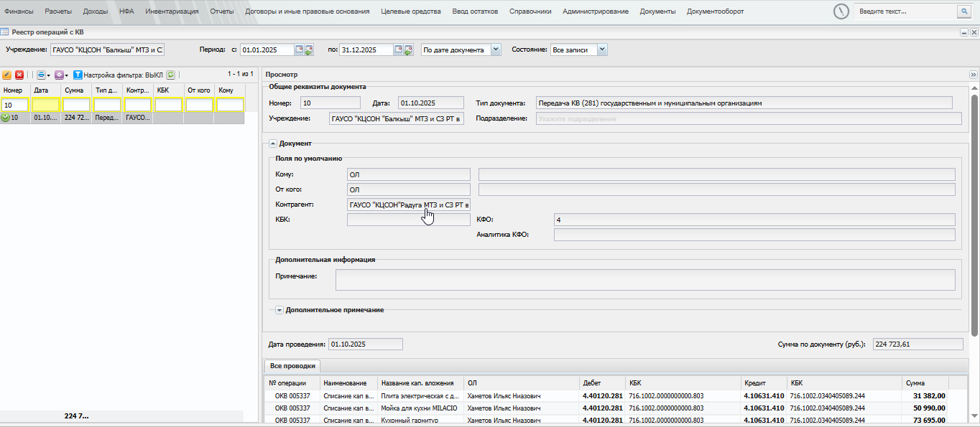Image resolution: width=980 pixels, height=427 pixels.
Task: Click the green refresh icon after filter setting
Action: pos(171,75)
